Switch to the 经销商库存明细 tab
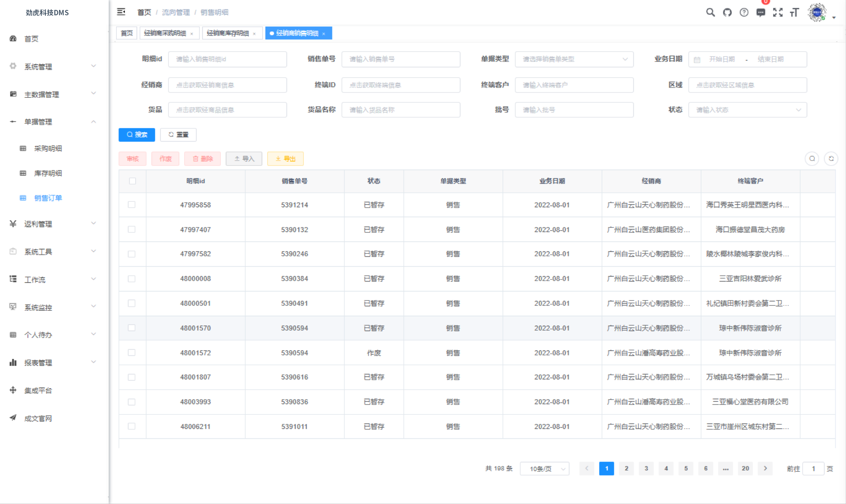Screen dimensions: 846x504 pyautogui.click(x=228, y=33)
